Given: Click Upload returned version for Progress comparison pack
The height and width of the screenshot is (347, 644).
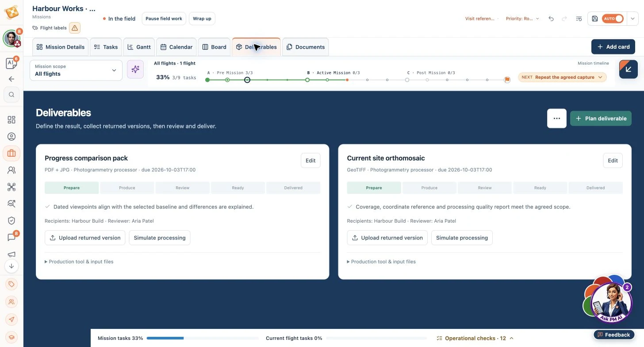Looking at the screenshot, I should tap(85, 238).
